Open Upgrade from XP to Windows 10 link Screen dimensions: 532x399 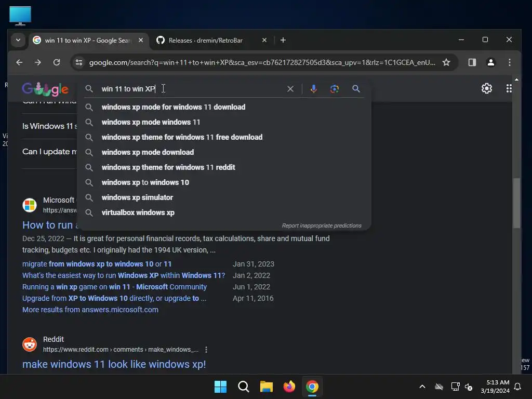114,298
